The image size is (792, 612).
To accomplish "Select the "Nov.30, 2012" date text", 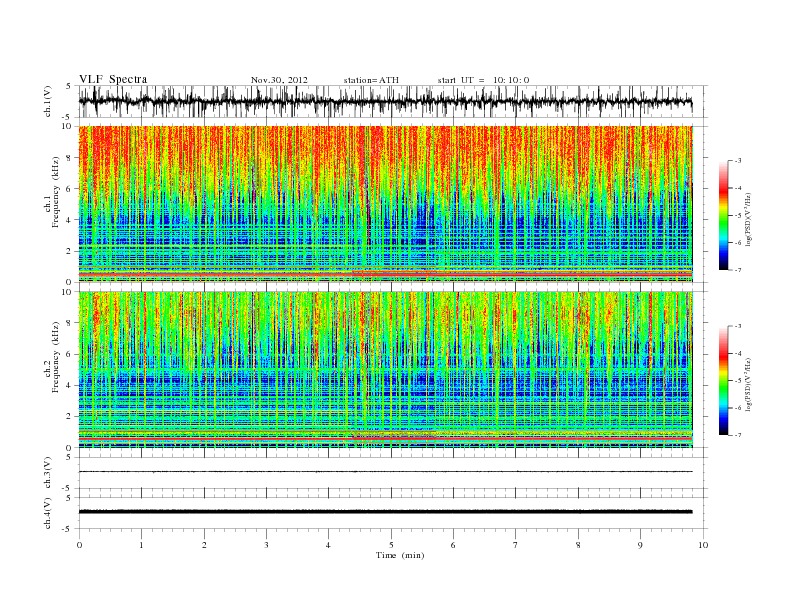I will tap(279, 80).
